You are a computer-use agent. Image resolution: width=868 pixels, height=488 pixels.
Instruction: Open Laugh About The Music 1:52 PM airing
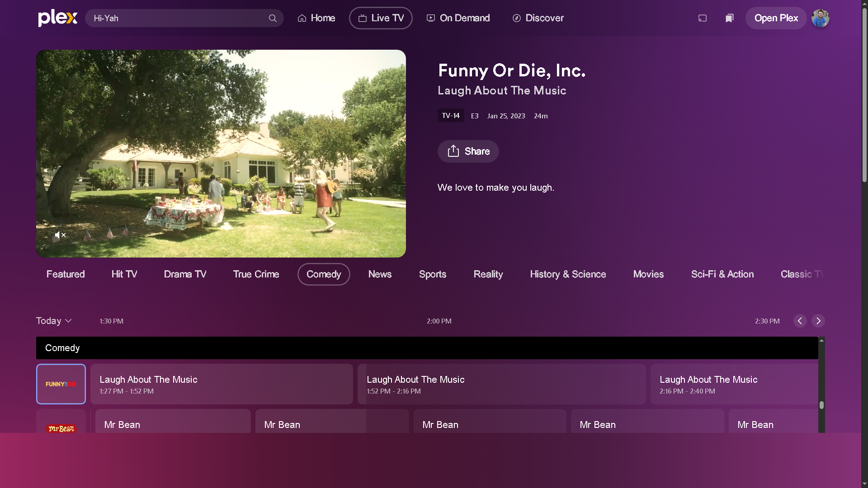[x=502, y=384]
